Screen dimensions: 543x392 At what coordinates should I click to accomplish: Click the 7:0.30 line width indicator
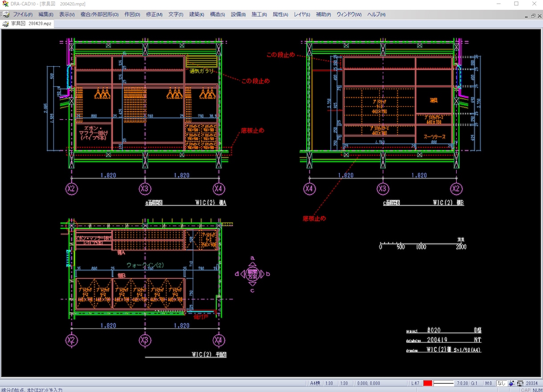[462, 383]
